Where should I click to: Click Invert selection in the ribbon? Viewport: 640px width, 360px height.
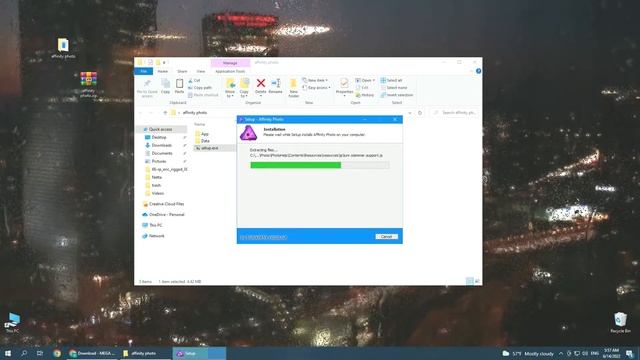click(x=397, y=95)
